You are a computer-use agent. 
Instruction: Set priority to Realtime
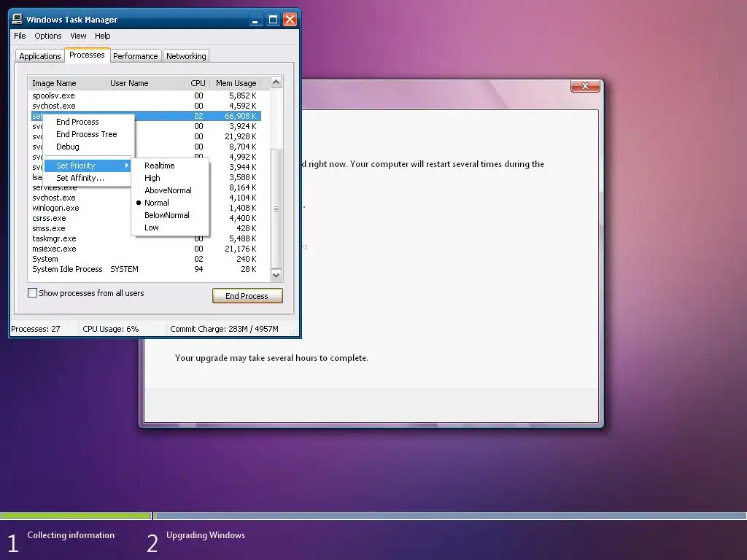point(169,166)
